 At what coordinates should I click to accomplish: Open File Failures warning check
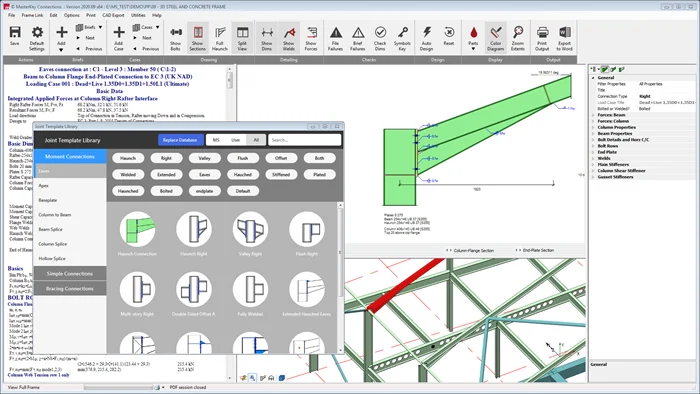pyautogui.click(x=336, y=37)
